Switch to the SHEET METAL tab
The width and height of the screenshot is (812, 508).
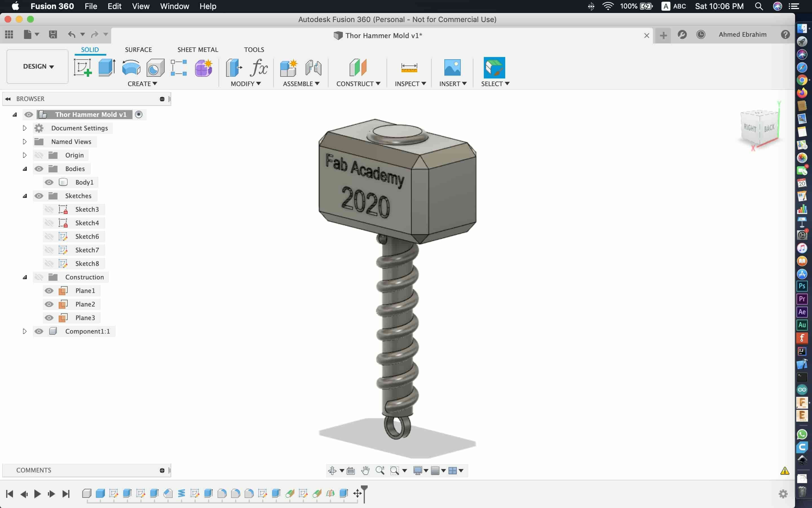pos(198,49)
